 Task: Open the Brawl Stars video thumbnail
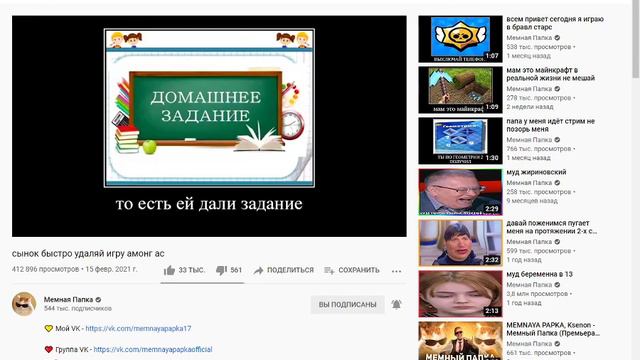[460, 39]
